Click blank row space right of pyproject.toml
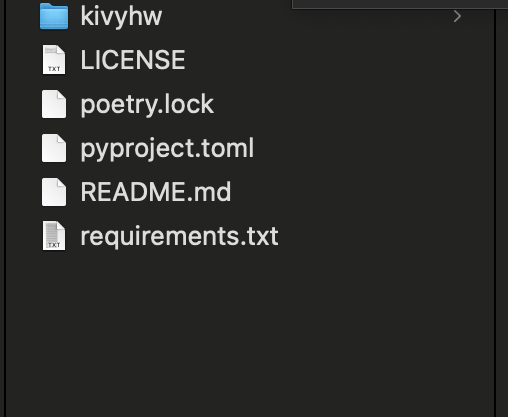 tap(373, 148)
